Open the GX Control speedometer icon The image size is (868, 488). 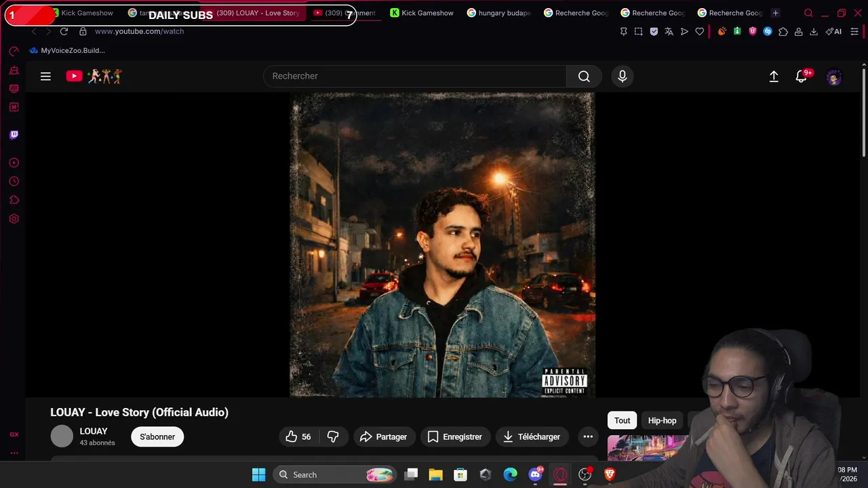14,52
